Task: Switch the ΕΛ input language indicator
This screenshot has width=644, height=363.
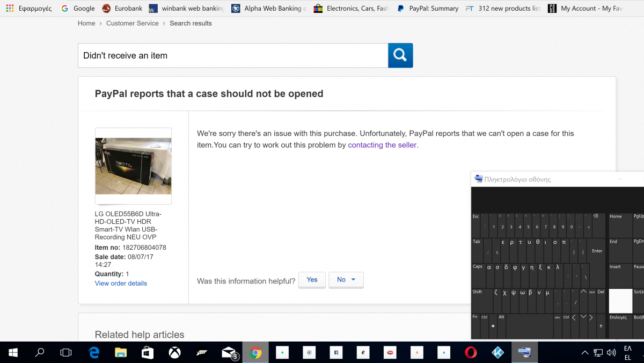Action: click(628, 353)
